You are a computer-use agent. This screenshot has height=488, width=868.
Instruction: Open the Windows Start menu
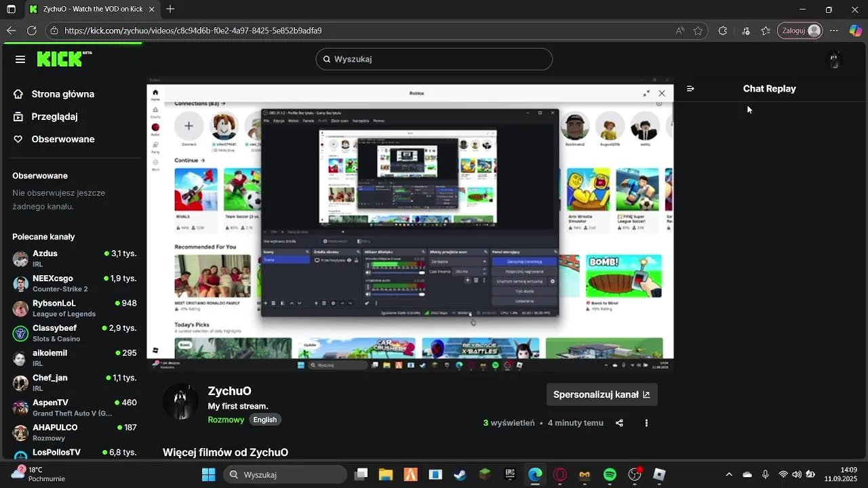208,474
